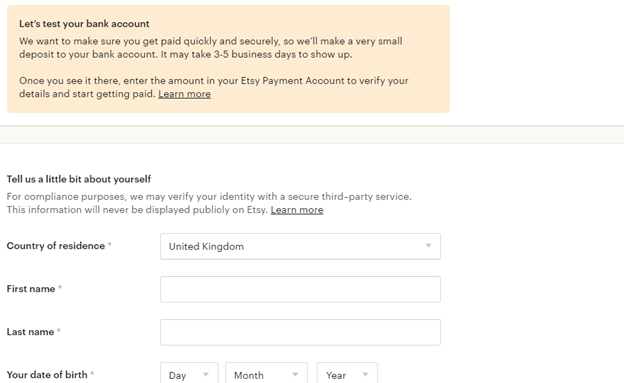The width and height of the screenshot is (624, 383).
Task: Click the Country of residence label
Action: click(x=56, y=246)
